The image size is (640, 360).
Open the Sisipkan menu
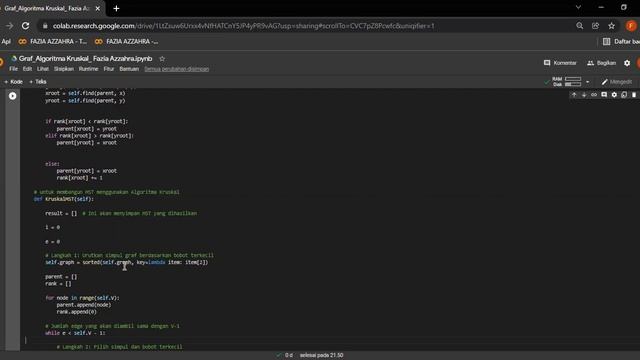(x=64, y=69)
